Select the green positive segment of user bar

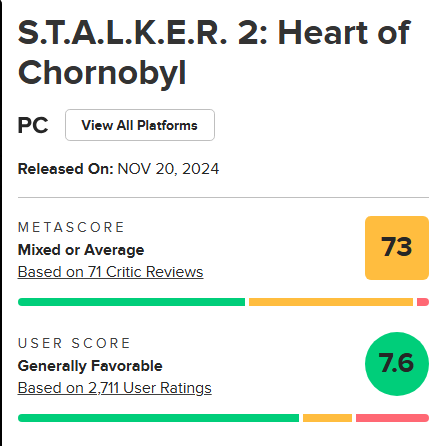click(x=158, y=418)
